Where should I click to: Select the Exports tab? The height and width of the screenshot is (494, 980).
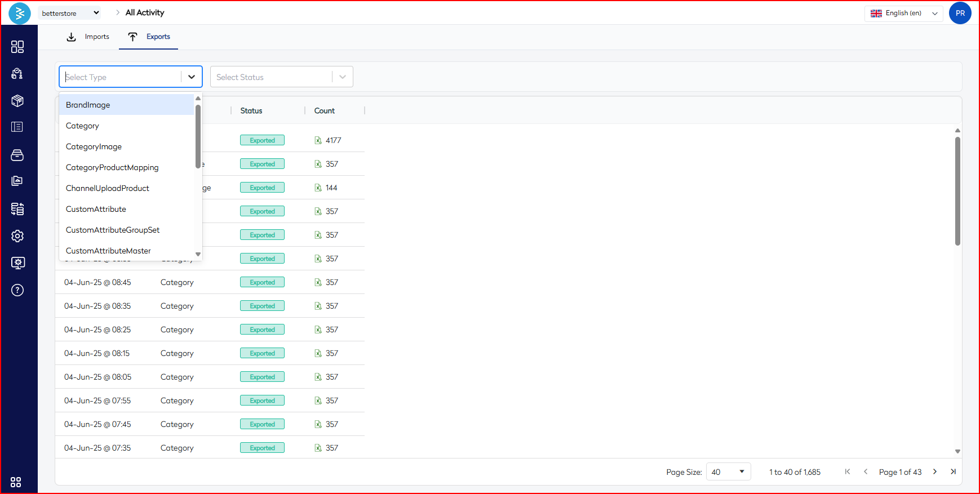coord(149,37)
